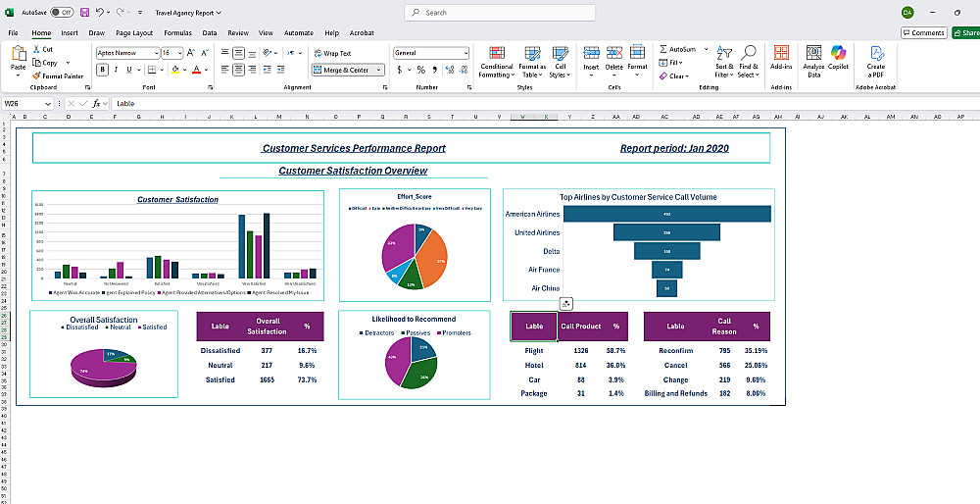The width and height of the screenshot is (980, 504).
Task: Launch Analyze Data
Action: (x=813, y=62)
